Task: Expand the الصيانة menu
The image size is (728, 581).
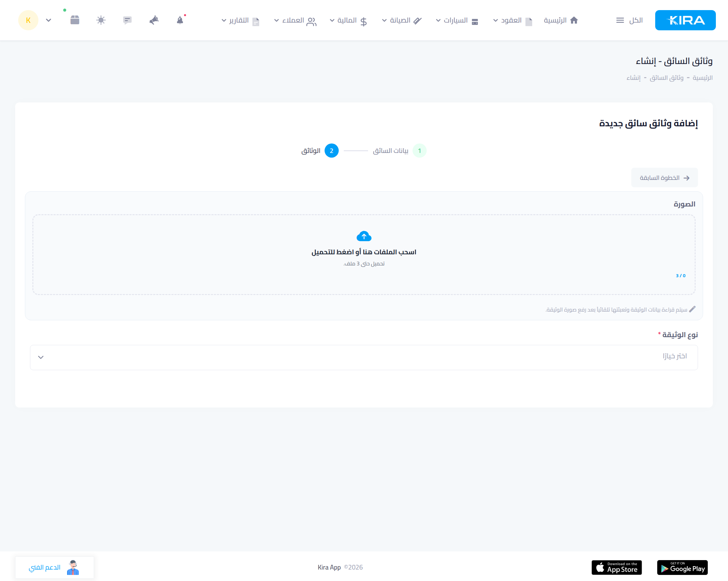Action: pos(402,21)
